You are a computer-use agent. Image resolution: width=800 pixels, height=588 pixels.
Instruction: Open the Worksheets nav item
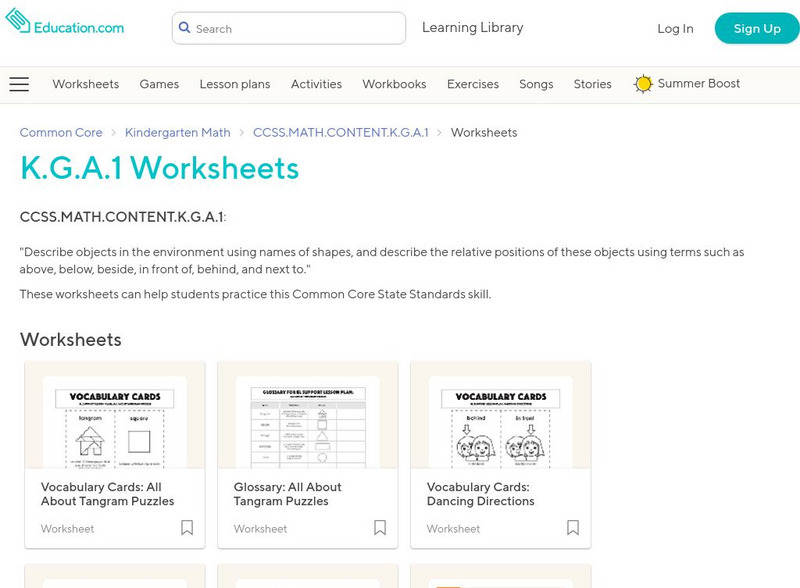tap(86, 84)
